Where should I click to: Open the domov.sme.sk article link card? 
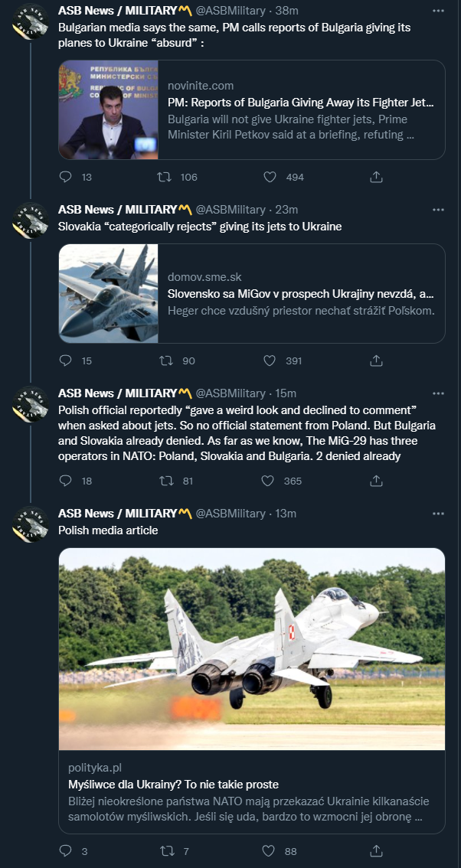point(300,293)
